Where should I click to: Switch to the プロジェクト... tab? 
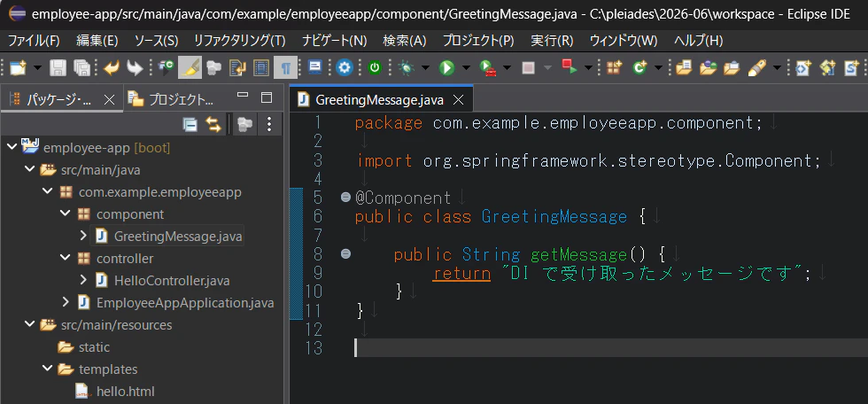(170, 99)
